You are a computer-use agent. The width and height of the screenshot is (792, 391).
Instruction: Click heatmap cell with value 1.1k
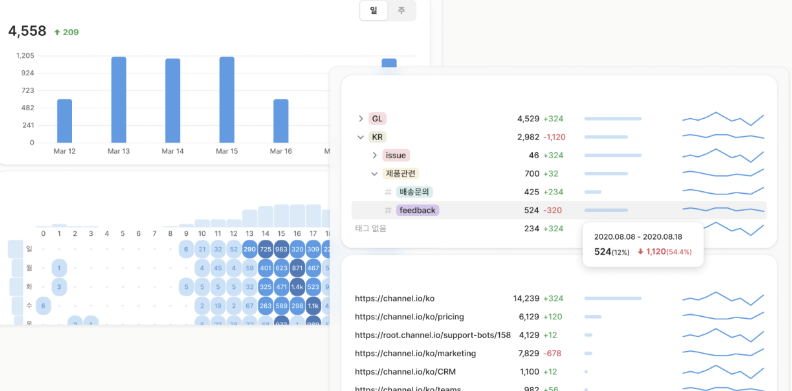click(x=314, y=305)
